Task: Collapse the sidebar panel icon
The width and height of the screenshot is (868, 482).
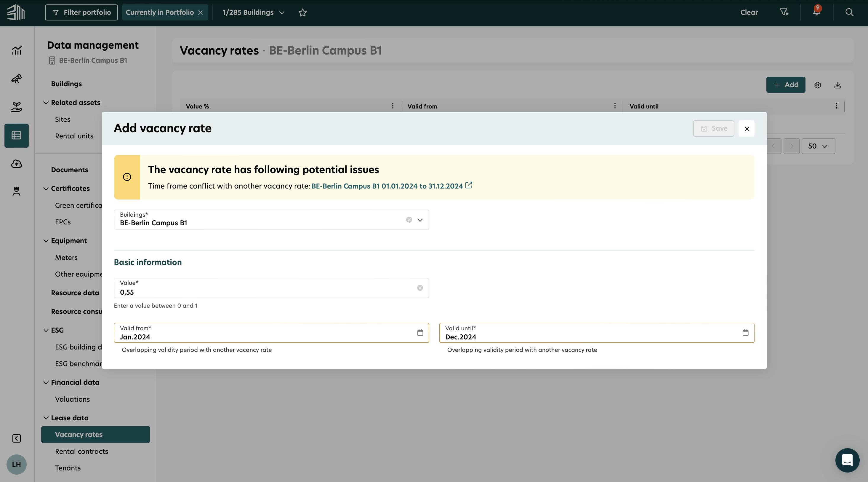Action: tap(16, 438)
